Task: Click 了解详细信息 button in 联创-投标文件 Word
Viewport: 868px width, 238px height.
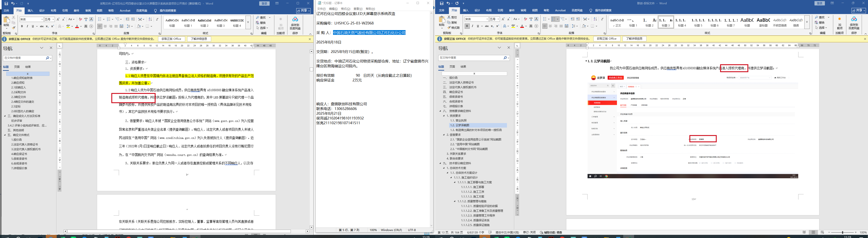Action: pyautogui.click(x=634, y=39)
